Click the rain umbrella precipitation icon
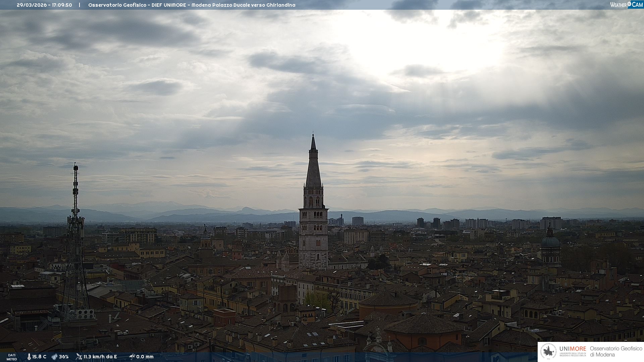 point(132,357)
